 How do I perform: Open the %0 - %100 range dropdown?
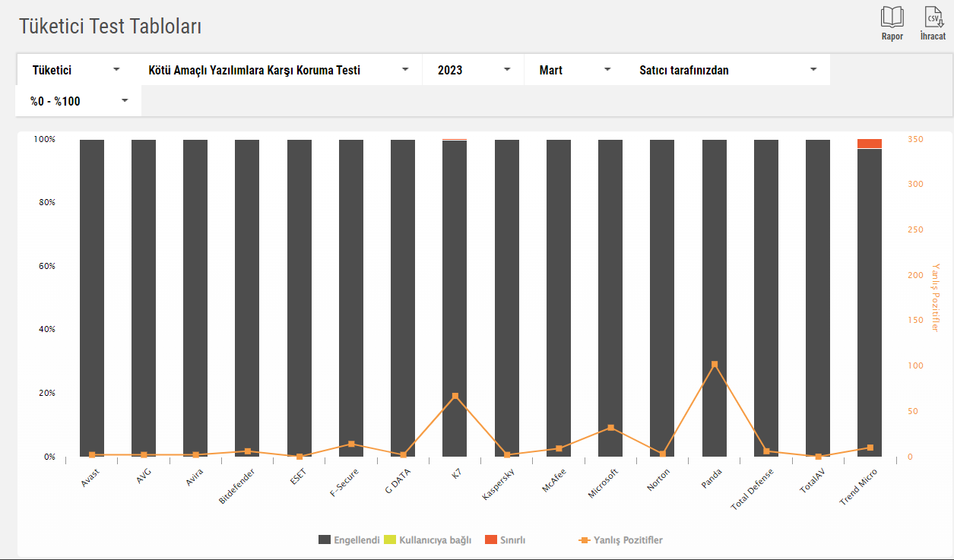78,101
